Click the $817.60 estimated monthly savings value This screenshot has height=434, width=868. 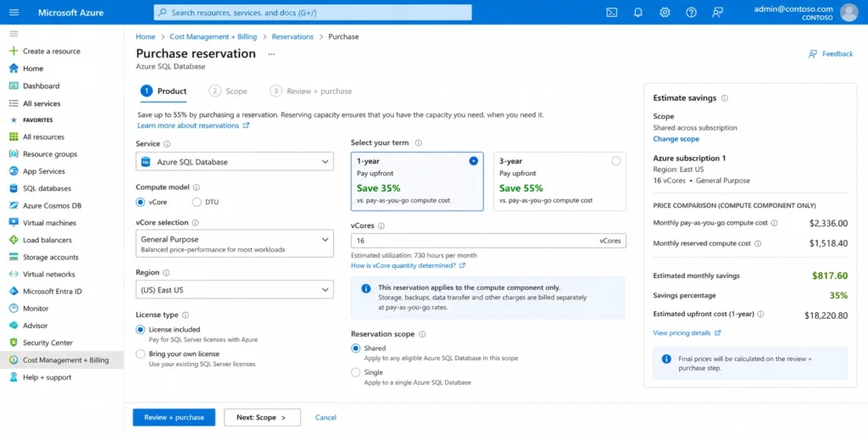coord(830,275)
